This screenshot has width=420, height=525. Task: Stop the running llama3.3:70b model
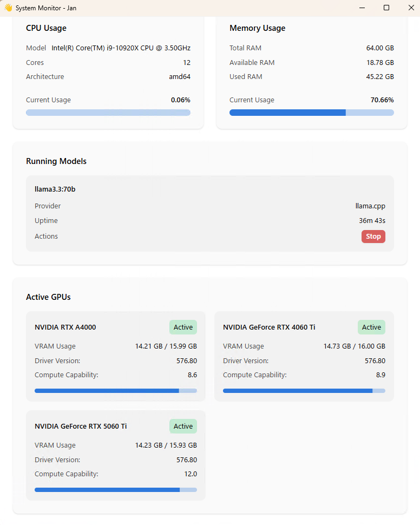(x=373, y=237)
